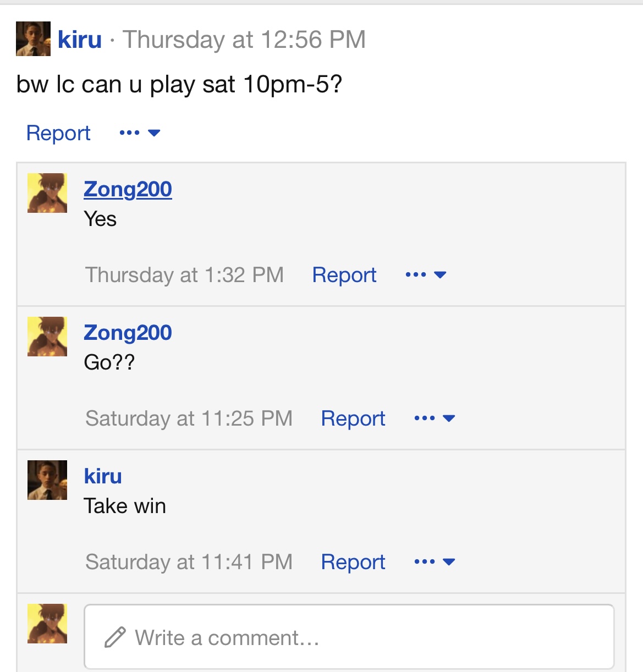Click your avatar next to the comment box
Screen dimensions: 643x672
(47, 624)
